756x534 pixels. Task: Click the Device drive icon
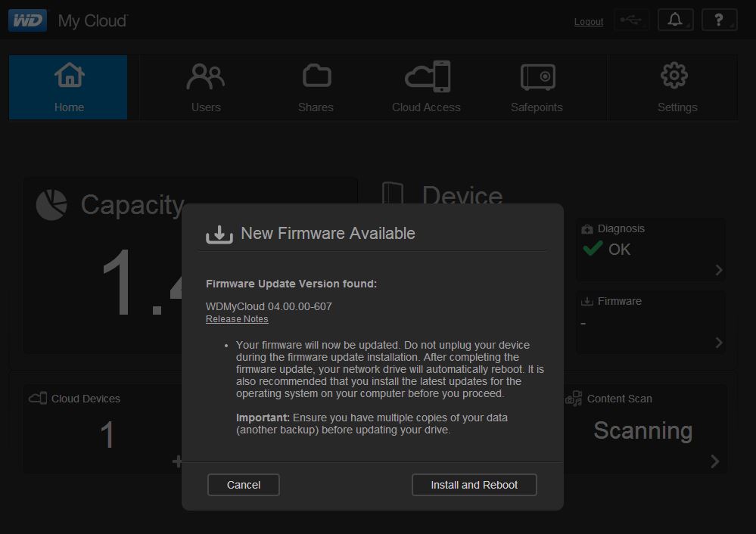[393, 194]
